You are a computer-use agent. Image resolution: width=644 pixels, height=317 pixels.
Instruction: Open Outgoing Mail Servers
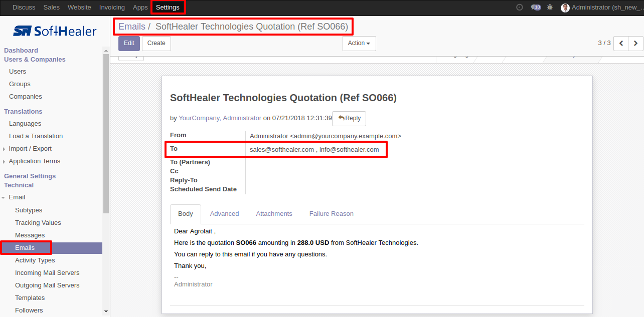[x=47, y=285]
